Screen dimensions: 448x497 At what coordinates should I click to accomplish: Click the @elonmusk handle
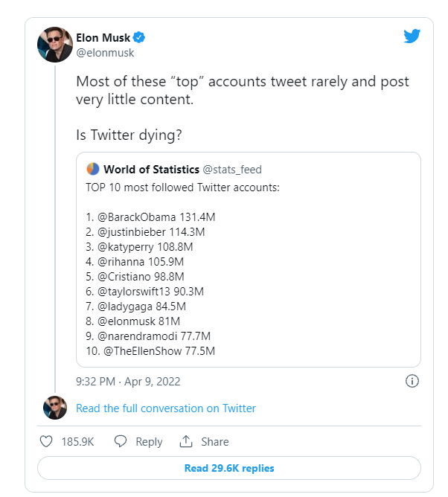click(x=105, y=53)
